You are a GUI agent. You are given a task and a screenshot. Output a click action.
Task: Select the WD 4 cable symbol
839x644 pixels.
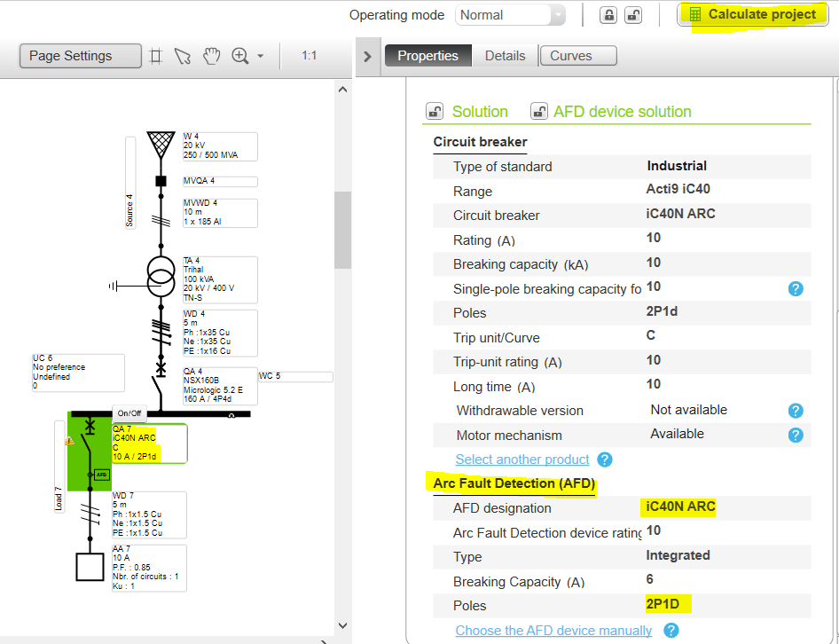(x=161, y=332)
